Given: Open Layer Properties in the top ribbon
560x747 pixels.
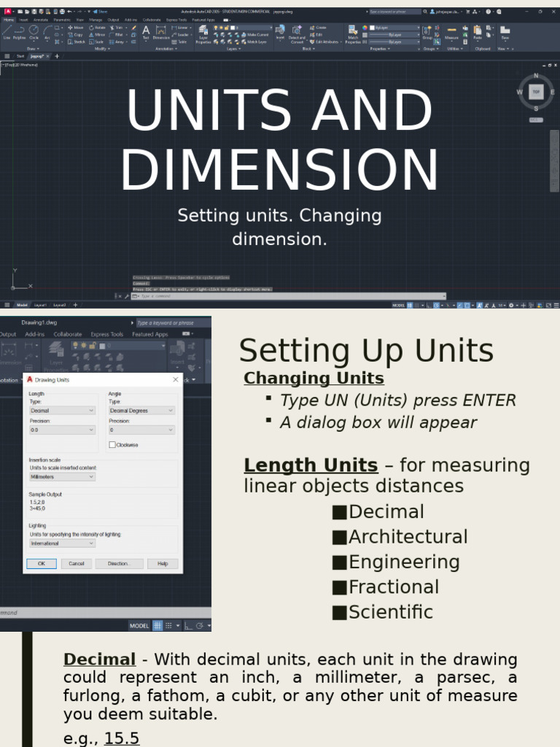Looking at the screenshot, I should tap(203, 34).
